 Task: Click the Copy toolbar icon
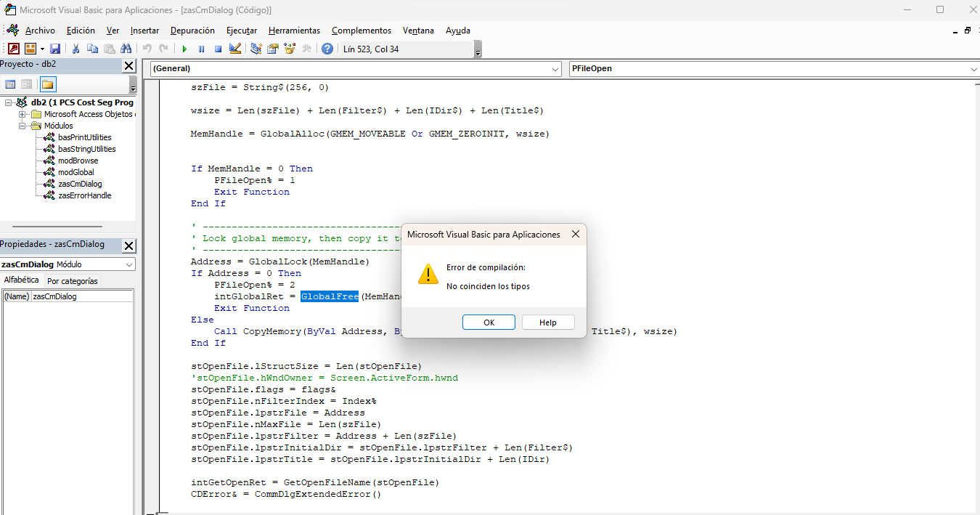(92, 49)
